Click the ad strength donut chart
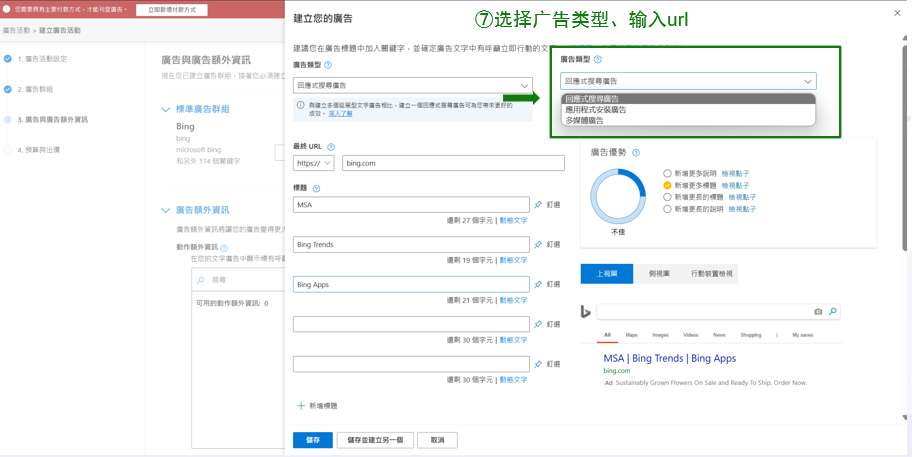 pyautogui.click(x=618, y=197)
